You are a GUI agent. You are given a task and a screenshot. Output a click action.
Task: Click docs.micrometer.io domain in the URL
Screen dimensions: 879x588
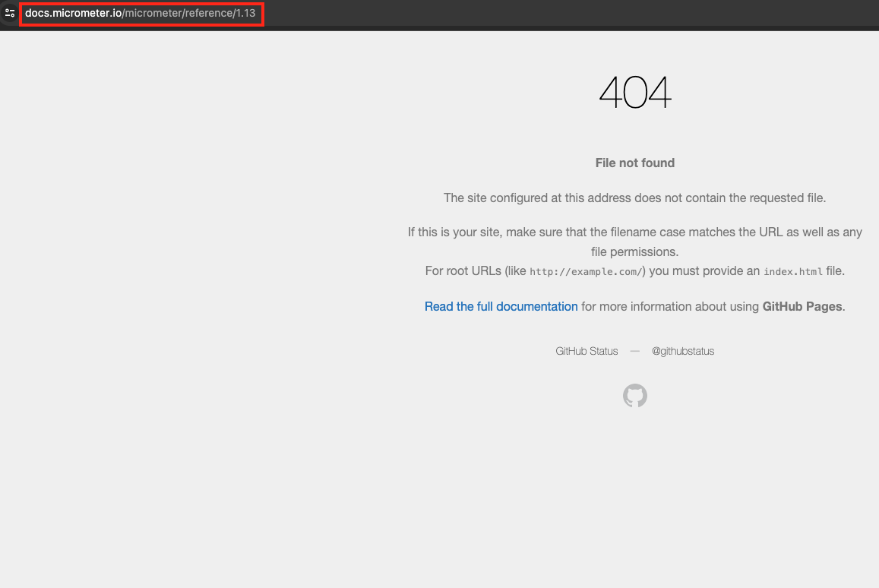point(73,14)
